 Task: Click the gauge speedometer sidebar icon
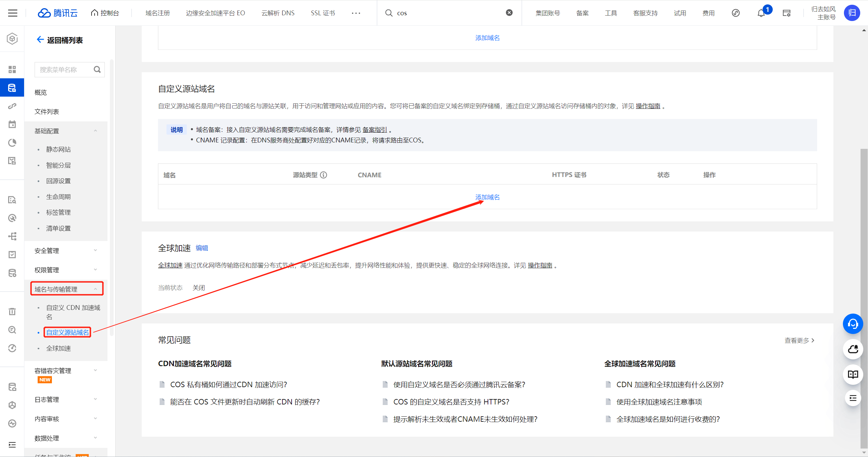coord(12,348)
